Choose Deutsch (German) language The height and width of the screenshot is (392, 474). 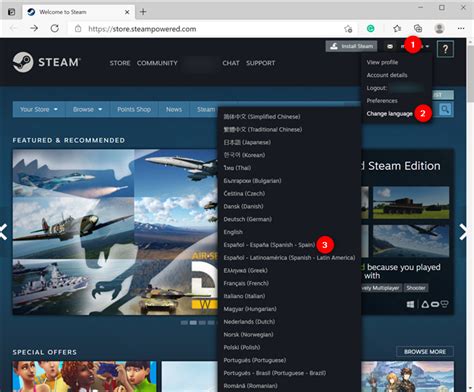point(248,219)
